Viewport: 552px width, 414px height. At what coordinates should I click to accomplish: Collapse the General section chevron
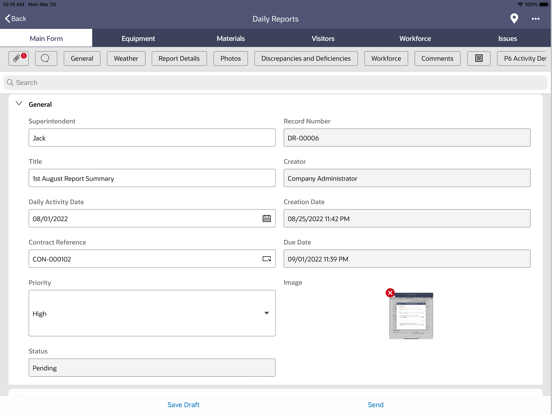click(19, 104)
